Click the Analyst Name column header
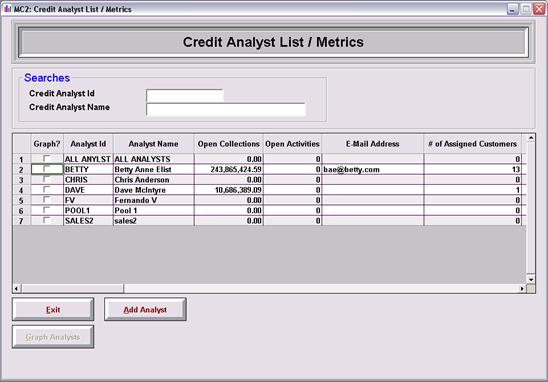 coord(153,144)
